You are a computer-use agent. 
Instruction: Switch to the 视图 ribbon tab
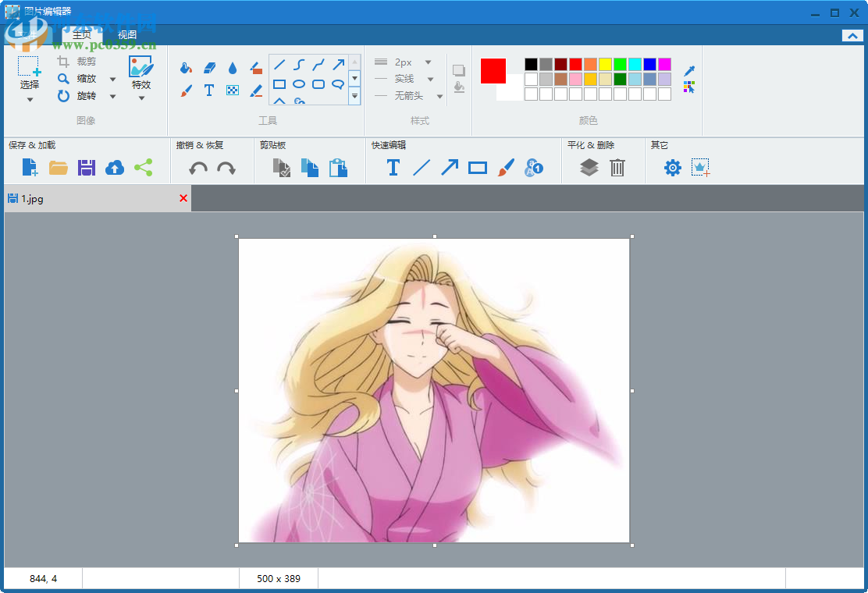click(x=126, y=34)
